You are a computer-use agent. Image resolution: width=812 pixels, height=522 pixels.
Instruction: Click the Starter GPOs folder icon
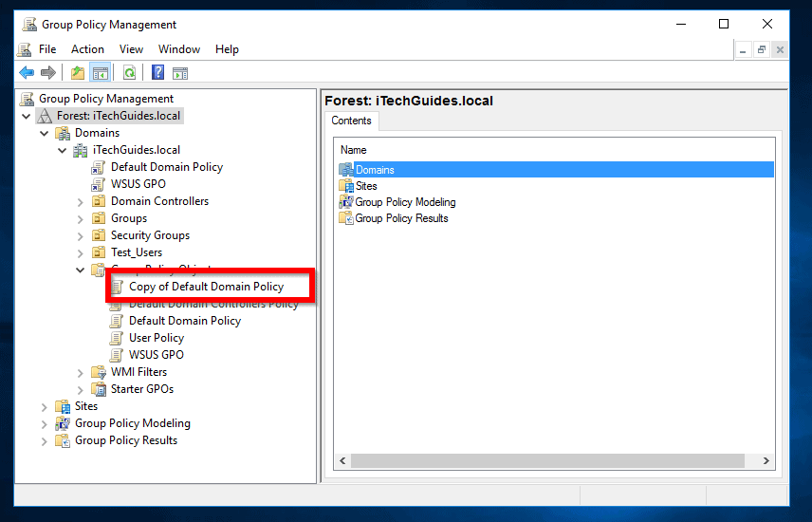click(99, 389)
